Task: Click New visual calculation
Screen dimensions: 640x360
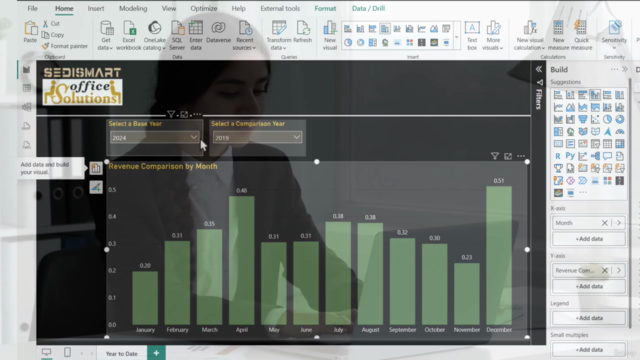Action: pos(530,36)
